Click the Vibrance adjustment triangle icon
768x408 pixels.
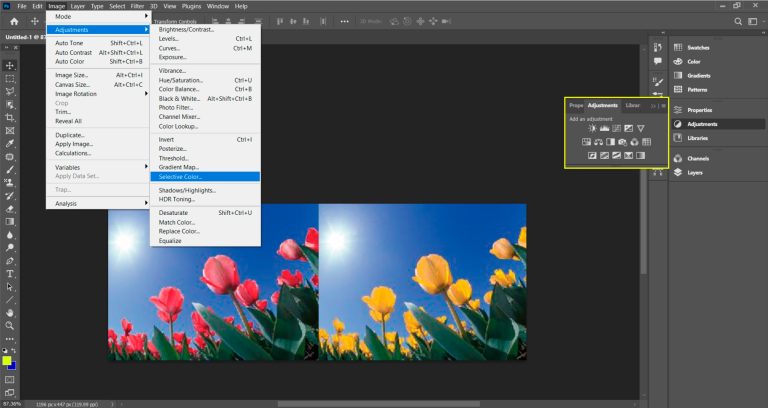tap(641, 128)
